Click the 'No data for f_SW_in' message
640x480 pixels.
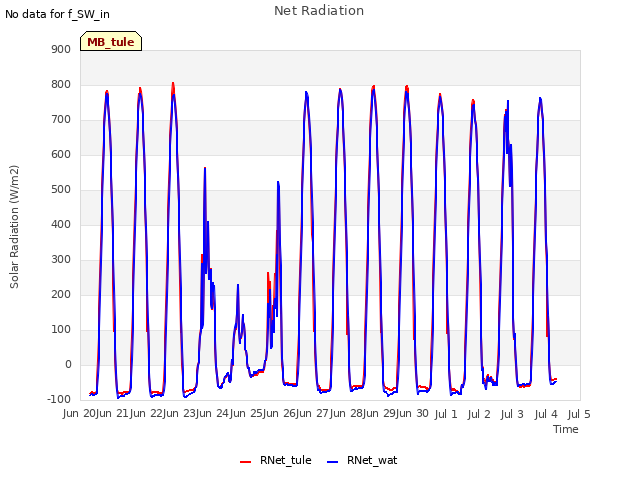pyautogui.click(x=57, y=14)
